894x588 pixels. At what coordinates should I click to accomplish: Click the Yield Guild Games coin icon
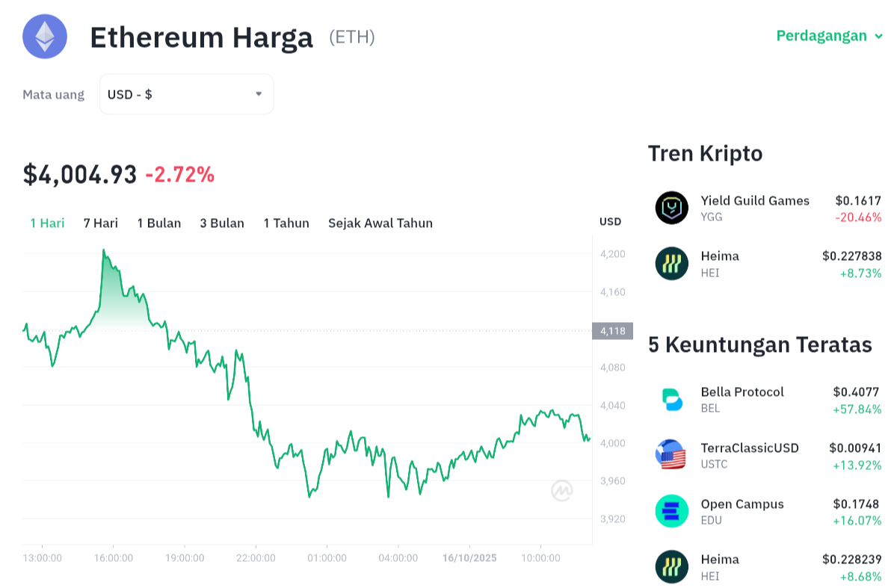coord(671,208)
